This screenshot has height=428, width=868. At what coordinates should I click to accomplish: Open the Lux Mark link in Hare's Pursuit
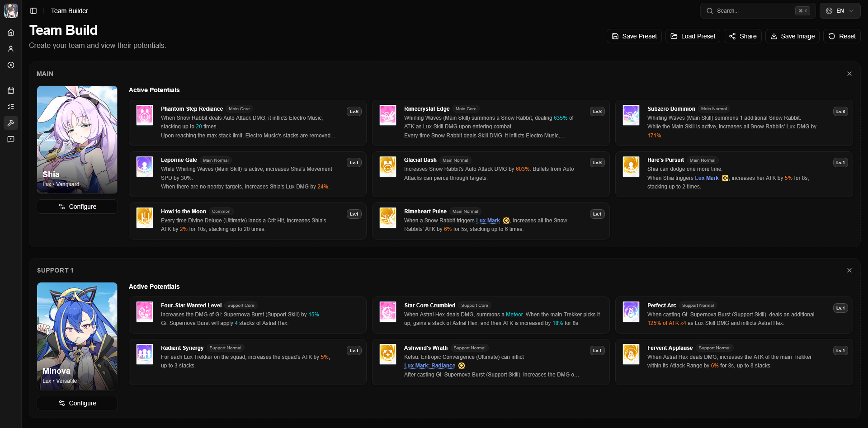coord(708,178)
